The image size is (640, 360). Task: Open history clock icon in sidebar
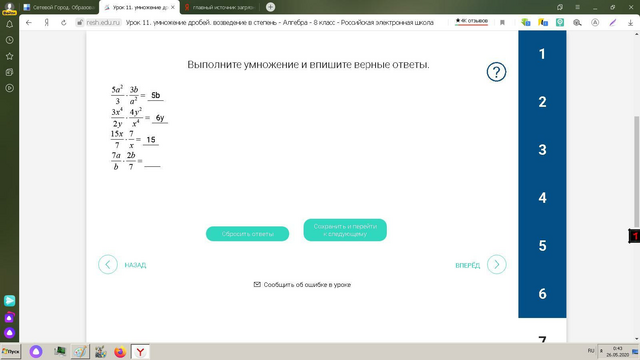click(9, 40)
